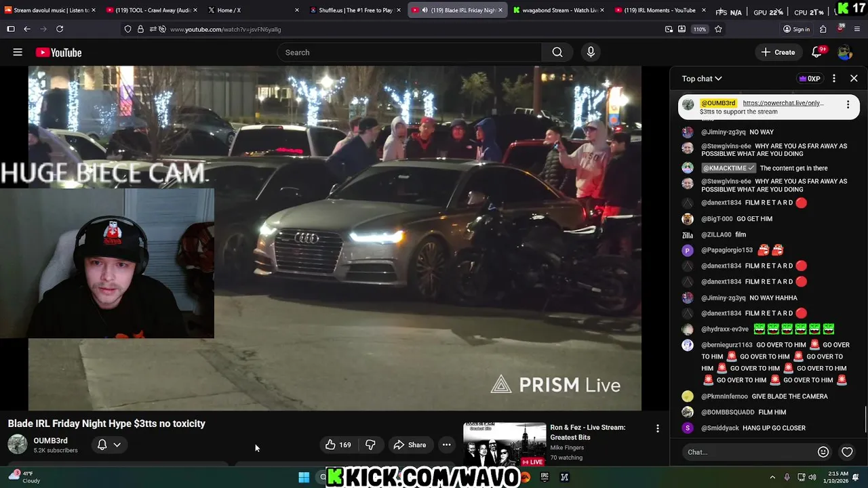
Task: Focus the YouTube Search field
Action: [x=410, y=52]
